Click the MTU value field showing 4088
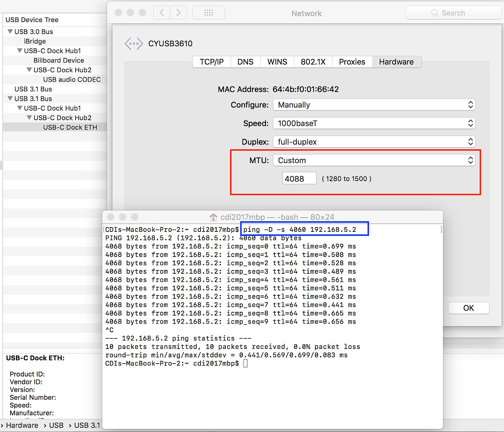Viewport: 504px width, 432px height. (x=299, y=179)
